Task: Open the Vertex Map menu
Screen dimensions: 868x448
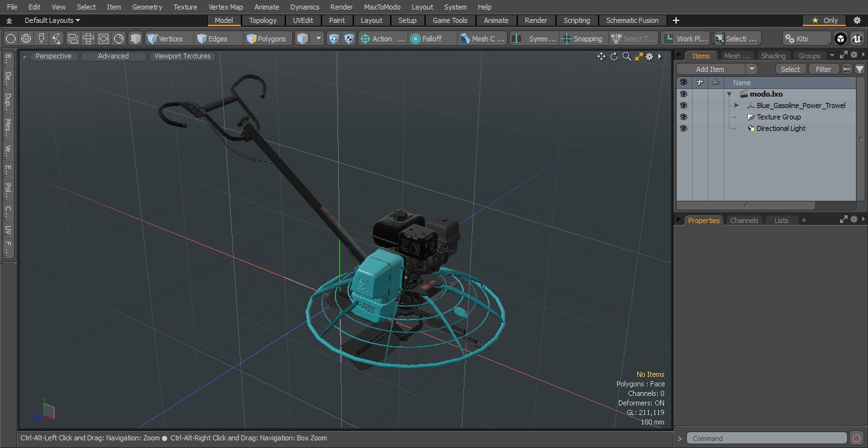Action: pyautogui.click(x=226, y=7)
